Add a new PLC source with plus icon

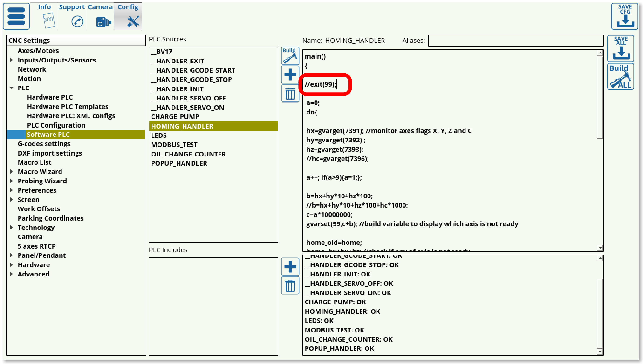coord(290,74)
